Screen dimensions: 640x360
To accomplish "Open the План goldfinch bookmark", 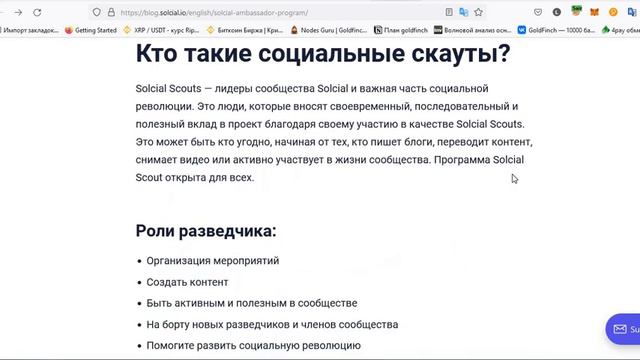I will [401, 30].
